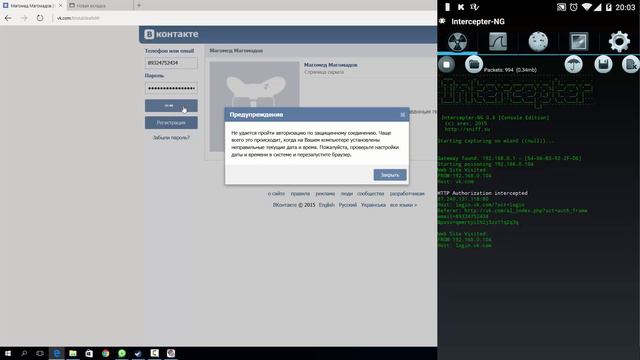Open the люди footer link
640x360 pixels.
click(347, 193)
